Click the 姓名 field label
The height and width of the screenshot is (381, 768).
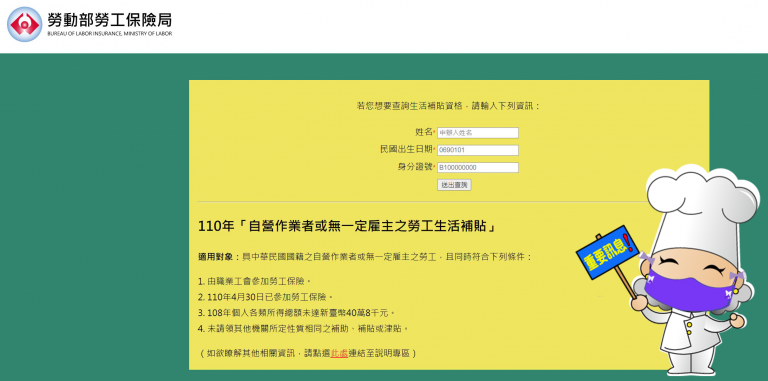424,132
